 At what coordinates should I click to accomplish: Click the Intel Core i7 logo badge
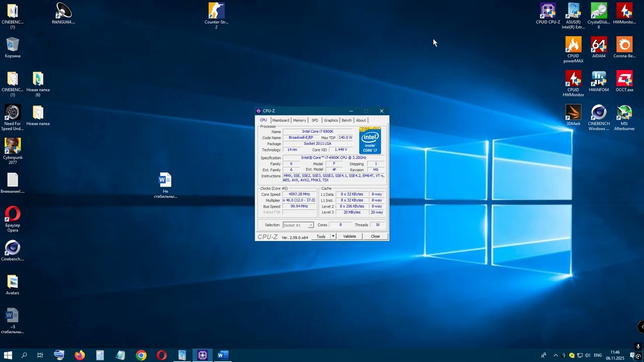(370, 141)
